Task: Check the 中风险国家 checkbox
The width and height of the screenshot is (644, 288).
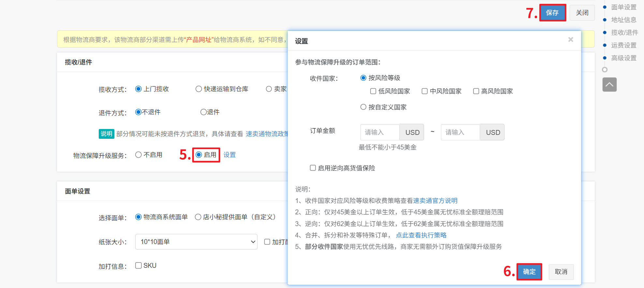Action: tap(425, 91)
